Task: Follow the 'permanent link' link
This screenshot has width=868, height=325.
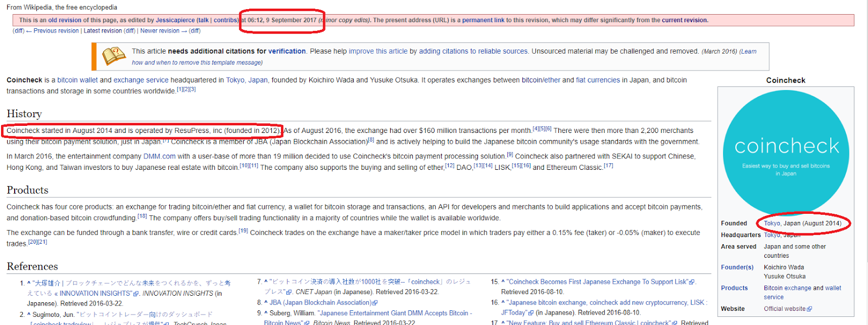Action: point(483,20)
